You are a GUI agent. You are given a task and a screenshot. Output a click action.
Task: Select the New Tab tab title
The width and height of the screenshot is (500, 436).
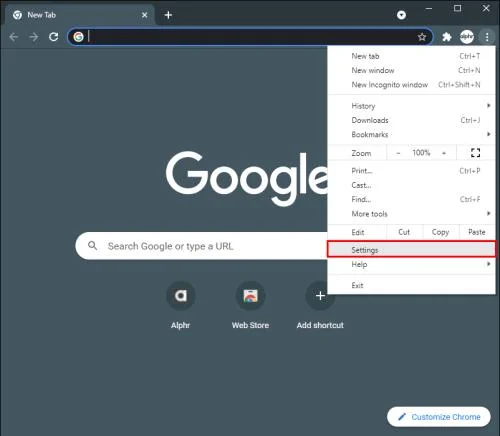[42, 15]
